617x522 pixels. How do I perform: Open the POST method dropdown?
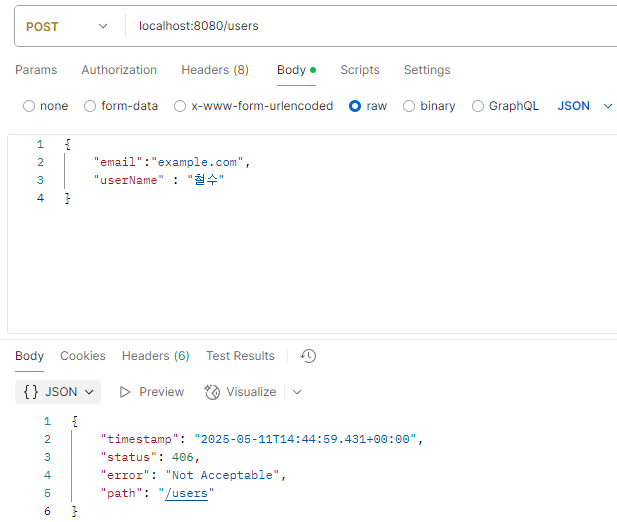click(67, 26)
